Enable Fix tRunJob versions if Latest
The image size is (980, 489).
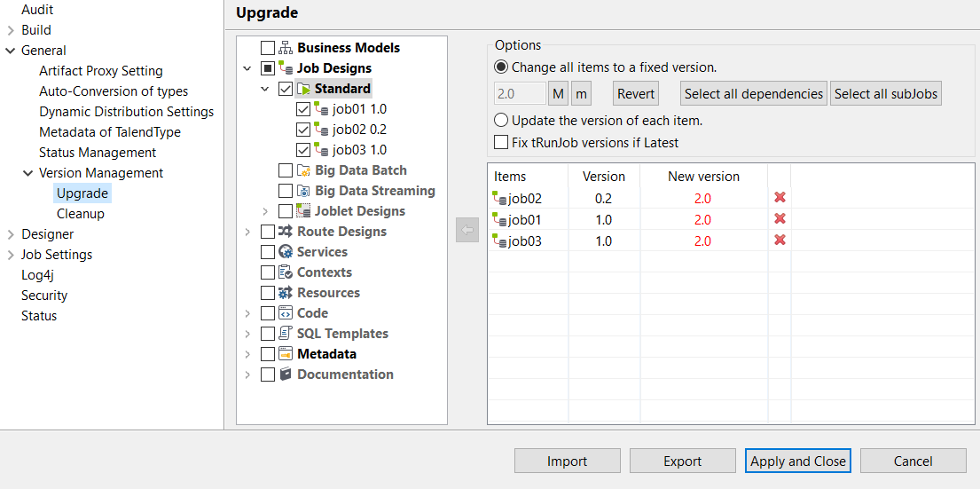[501, 142]
